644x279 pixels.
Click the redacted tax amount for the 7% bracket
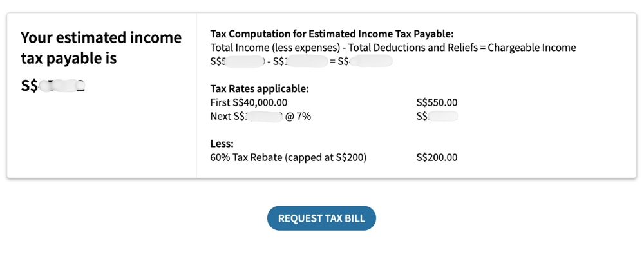(x=437, y=117)
